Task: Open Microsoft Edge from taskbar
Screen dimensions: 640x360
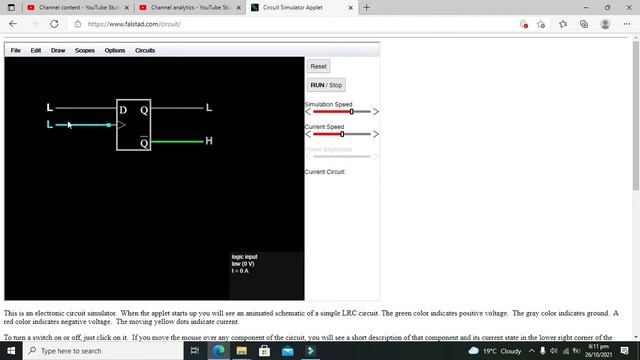Action: [x=218, y=351]
